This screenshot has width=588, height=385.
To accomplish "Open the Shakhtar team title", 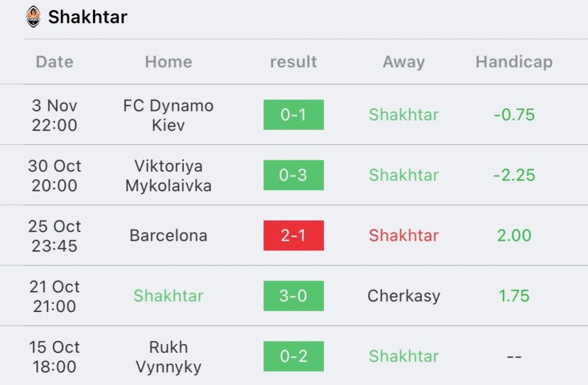I will pos(87,17).
